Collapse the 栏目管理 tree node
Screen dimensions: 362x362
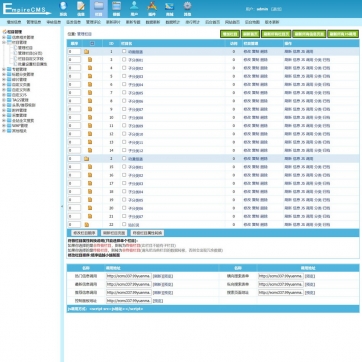[4, 42]
